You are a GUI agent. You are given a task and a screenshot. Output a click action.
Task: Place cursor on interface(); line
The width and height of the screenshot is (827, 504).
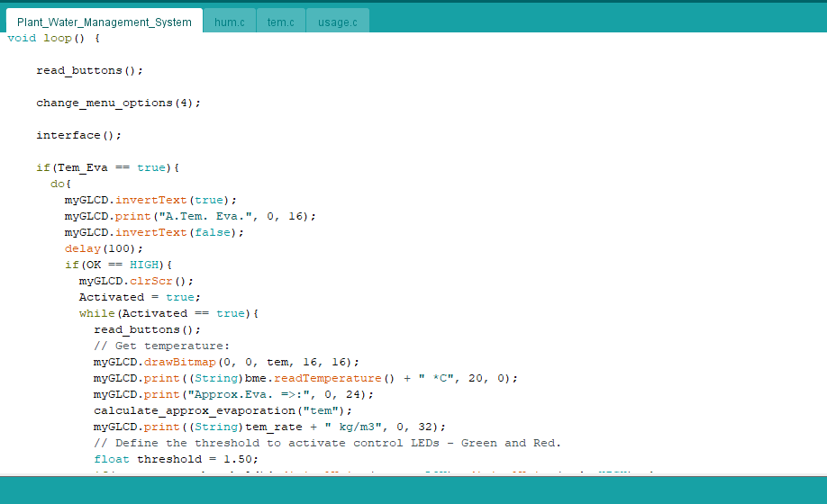78,135
